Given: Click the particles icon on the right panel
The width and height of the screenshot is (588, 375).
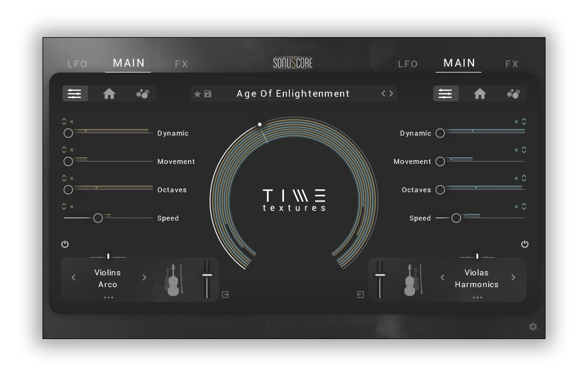Looking at the screenshot, I should 513,93.
